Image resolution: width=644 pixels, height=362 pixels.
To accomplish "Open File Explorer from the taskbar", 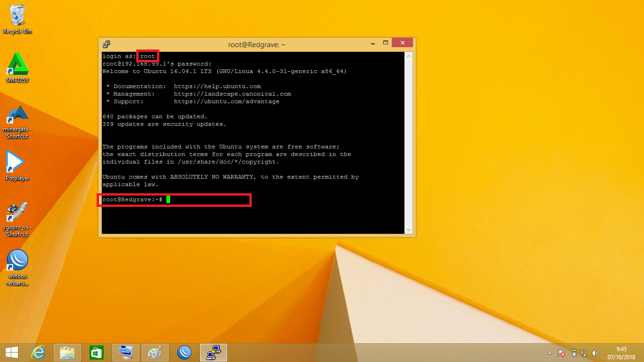I will pos(67,352).
